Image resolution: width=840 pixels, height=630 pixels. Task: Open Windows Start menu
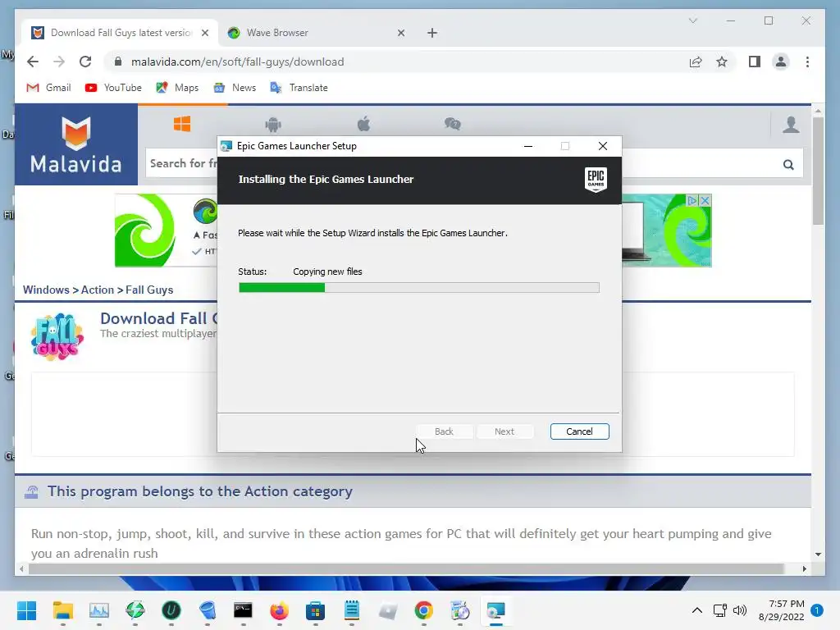click(26, 610)
